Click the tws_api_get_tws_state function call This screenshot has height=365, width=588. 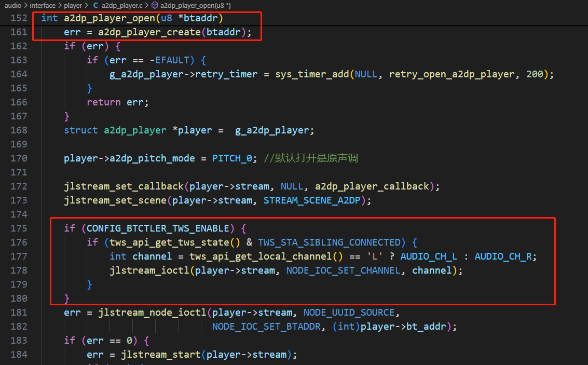click(169, 242)
